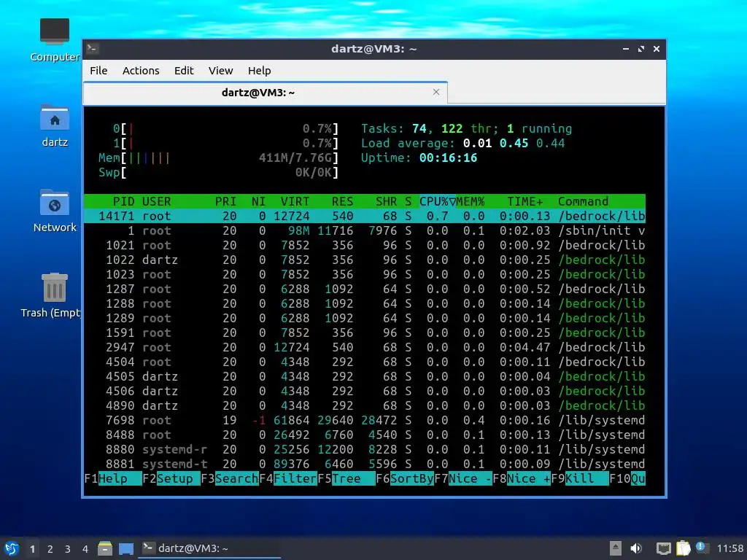Select process row PID 2947
The width and height of the screenshot is (747, 560).
pyautogui.click(x=365, y=347)
